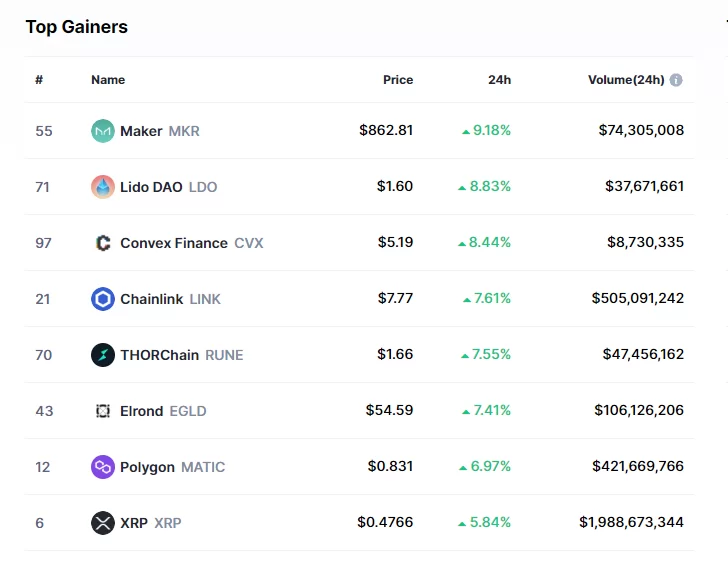Click the Volume(24h) info icon
The image size is (728, 562).
(676, 80)
